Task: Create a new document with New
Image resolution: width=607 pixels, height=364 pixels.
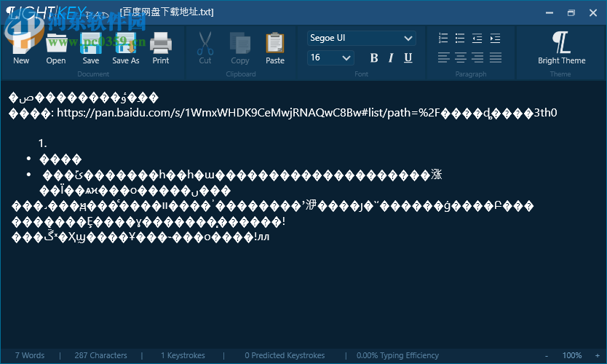Action: 21,48
